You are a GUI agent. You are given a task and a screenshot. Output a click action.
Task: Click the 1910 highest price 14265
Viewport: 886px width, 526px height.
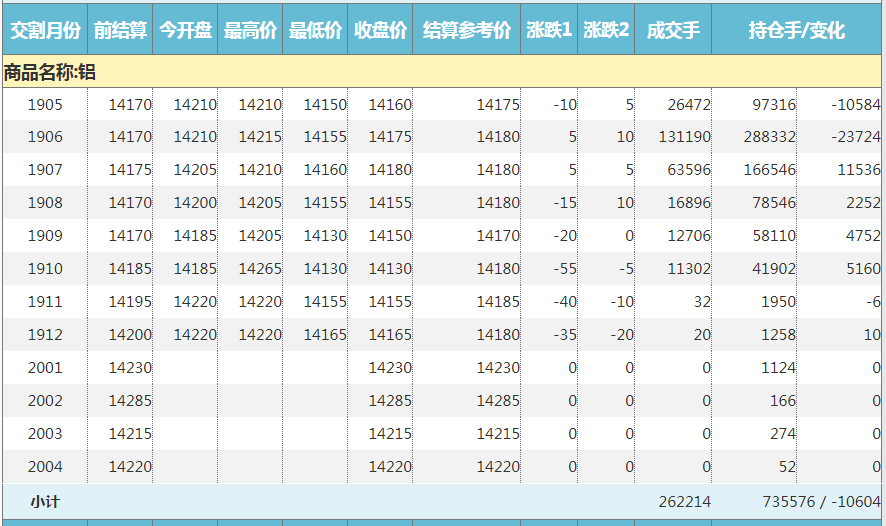point(260,269)
